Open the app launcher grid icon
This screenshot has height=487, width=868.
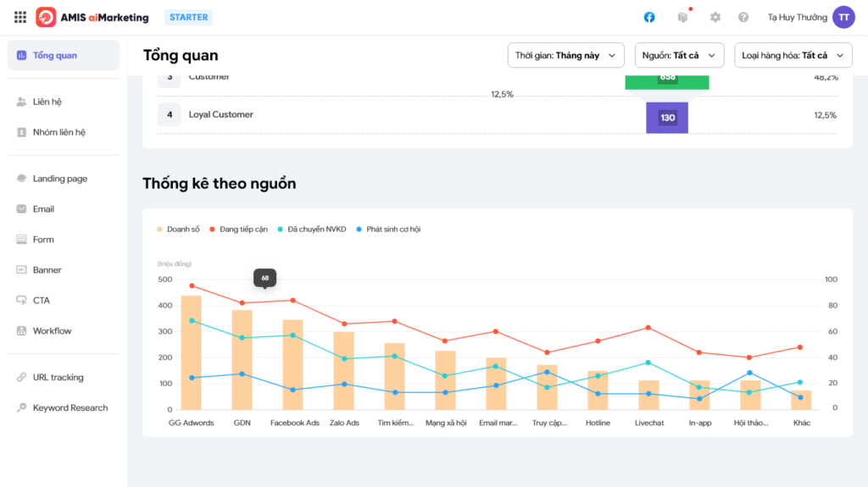(x=20, y=17)
